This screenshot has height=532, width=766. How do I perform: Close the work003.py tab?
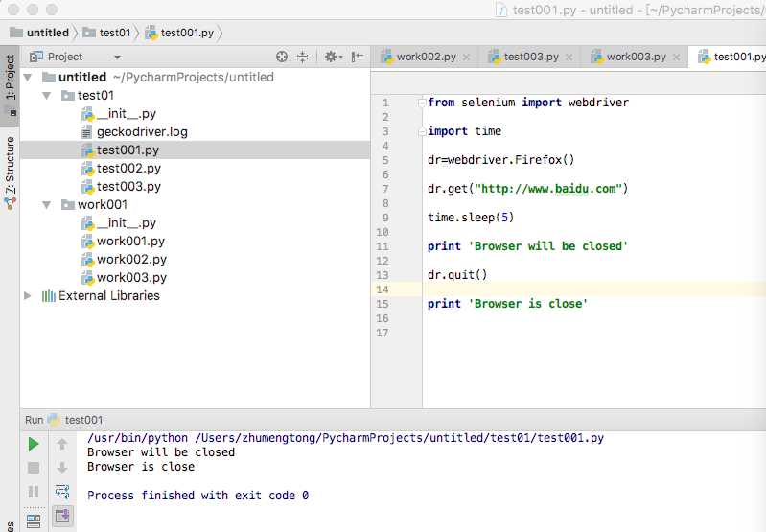pos(676,58)
